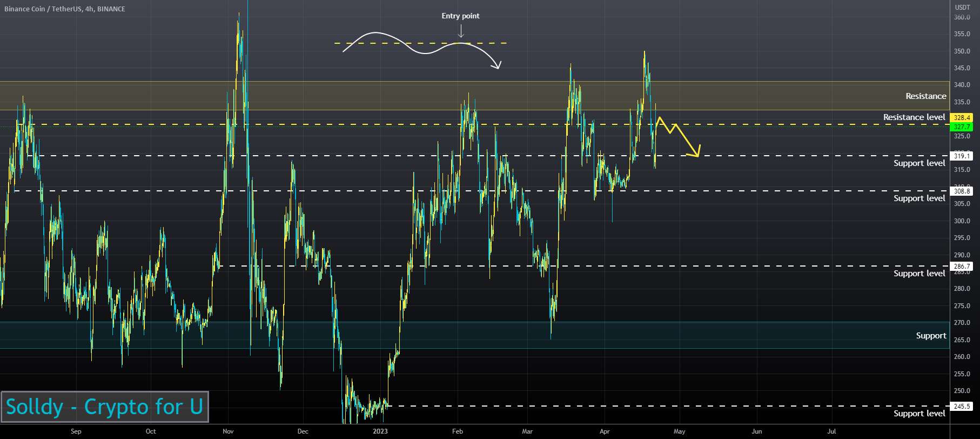
Task: Select the 'Support level' label under 245.5 line
Action: [919, 414]
